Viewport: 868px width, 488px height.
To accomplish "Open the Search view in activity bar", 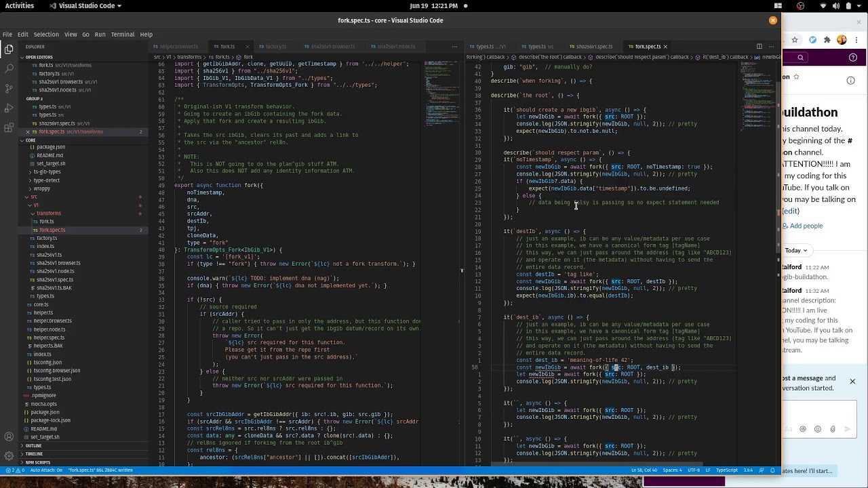I will coord(9,68).
